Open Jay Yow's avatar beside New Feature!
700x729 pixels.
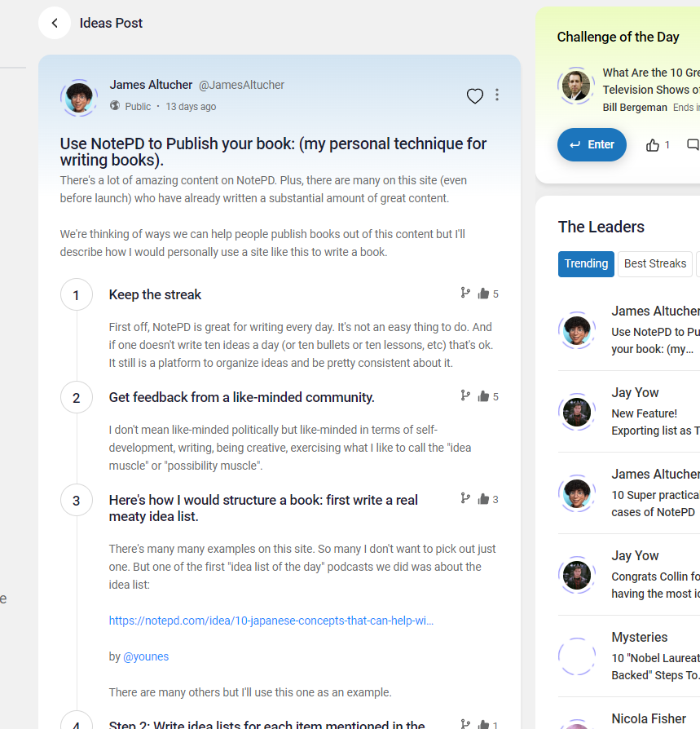point(577,412)
